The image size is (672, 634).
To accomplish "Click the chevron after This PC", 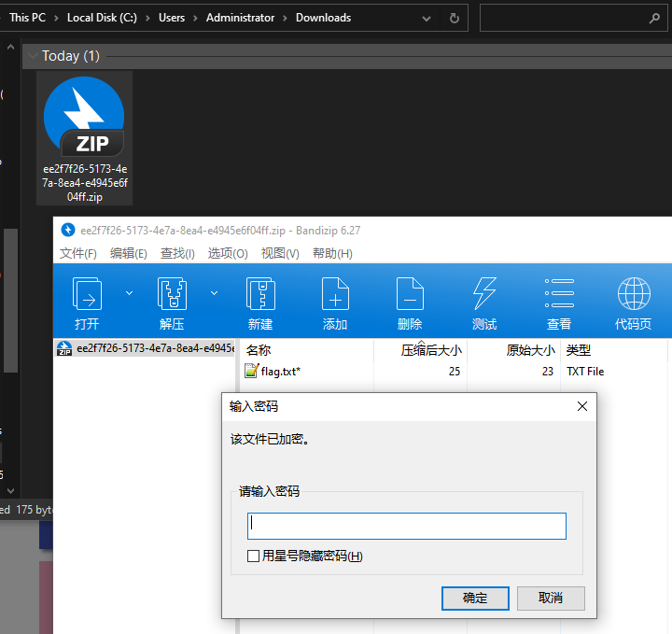I will click(56, 18).
